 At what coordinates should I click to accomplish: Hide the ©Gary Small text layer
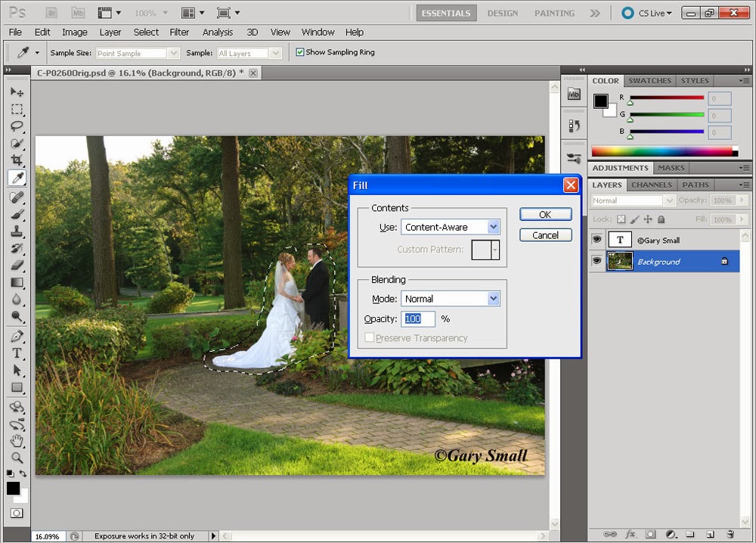coord(596,240)
